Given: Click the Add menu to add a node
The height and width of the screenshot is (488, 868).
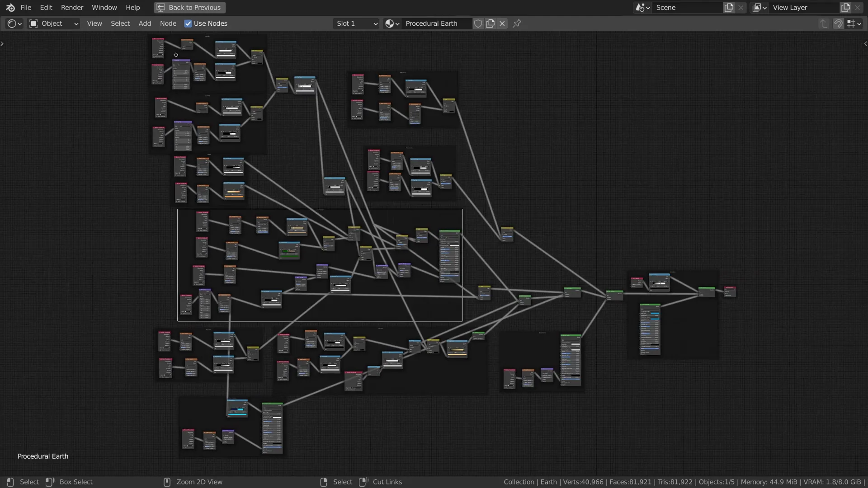Looking at the screenshot, I should tap(144, 23).
